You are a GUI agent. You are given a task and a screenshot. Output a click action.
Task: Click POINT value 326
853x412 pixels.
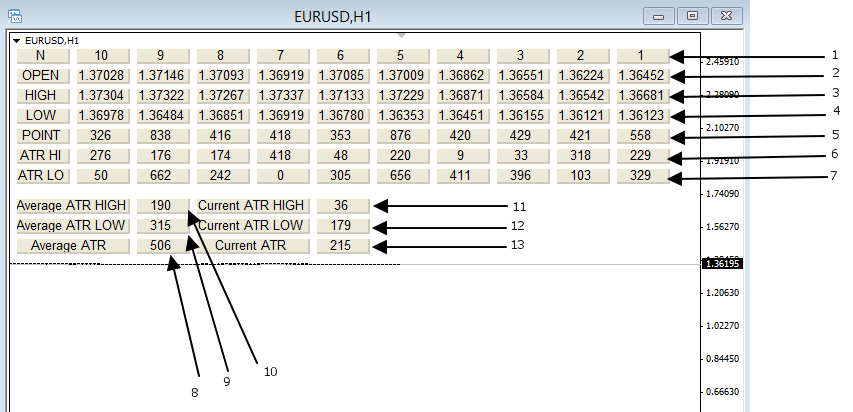click(103, 136)
